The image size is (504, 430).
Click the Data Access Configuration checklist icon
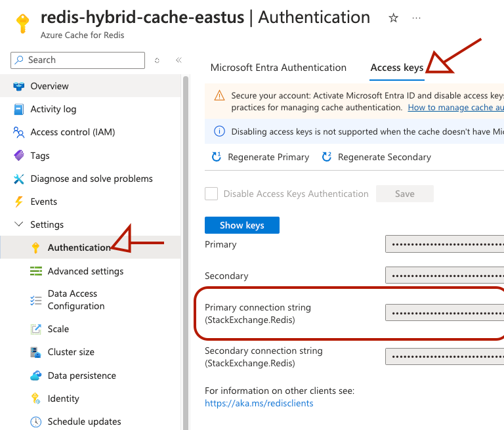(36, 300)
